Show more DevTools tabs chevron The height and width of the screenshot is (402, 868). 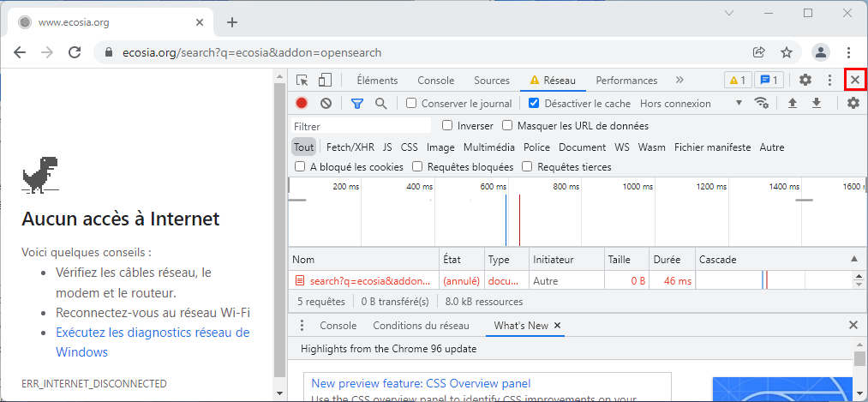pos(679,81)
